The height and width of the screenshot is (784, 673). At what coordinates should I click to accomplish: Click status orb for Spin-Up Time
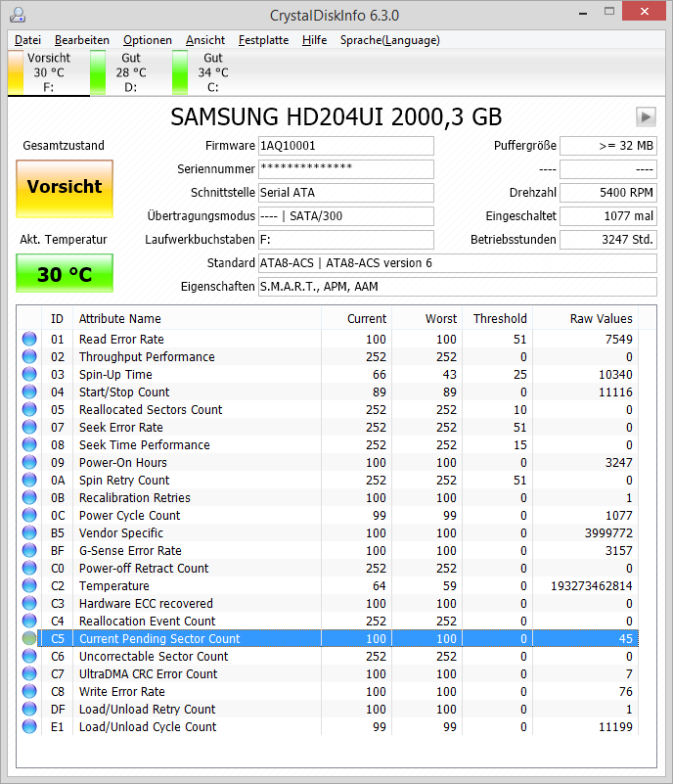coord(29,374)
